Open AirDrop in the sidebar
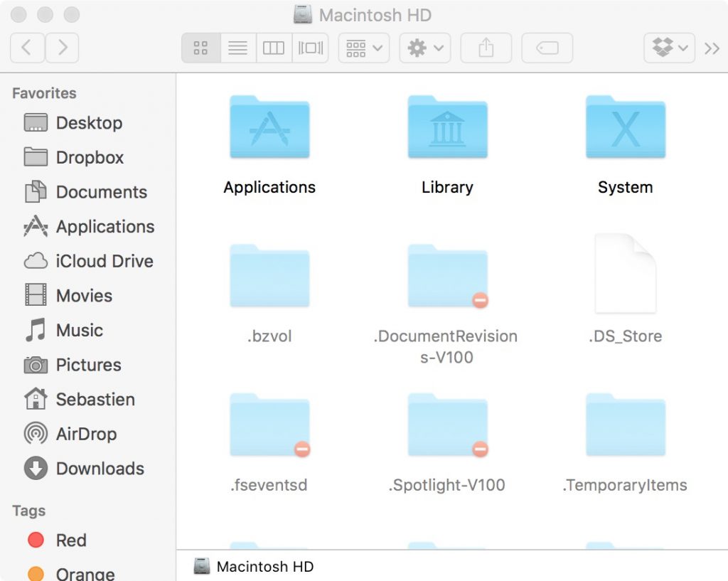728x581 pixels. (88, 434)
